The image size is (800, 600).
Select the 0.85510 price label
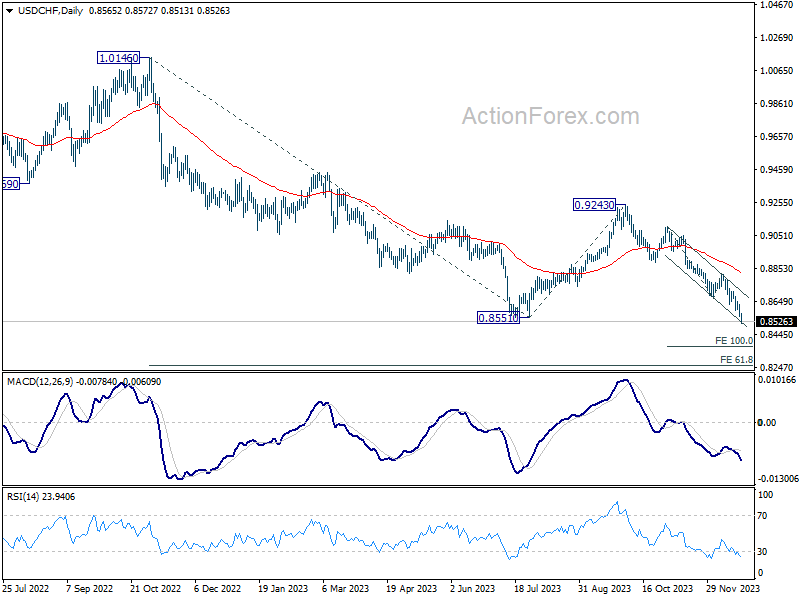(498, 318)
